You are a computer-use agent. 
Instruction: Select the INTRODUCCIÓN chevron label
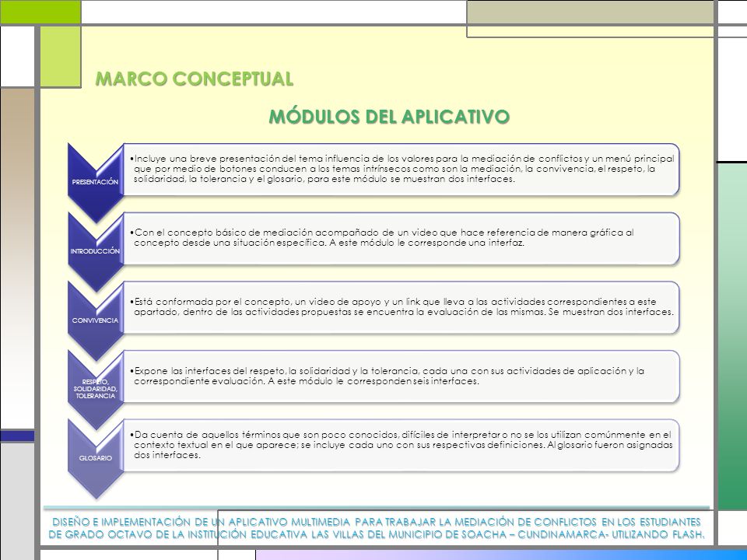(x=95, y=251)
